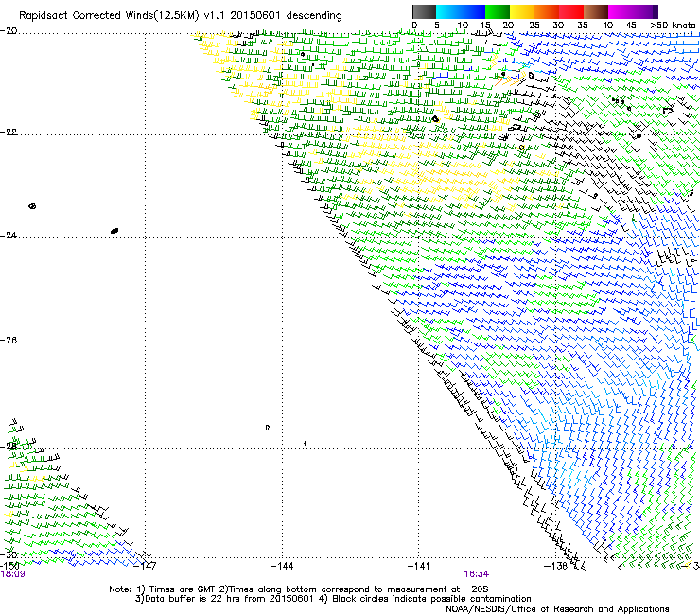Click the '-26' latitude axis label
The height and width of the screenshot is (615, 700).
coord(9,341)
